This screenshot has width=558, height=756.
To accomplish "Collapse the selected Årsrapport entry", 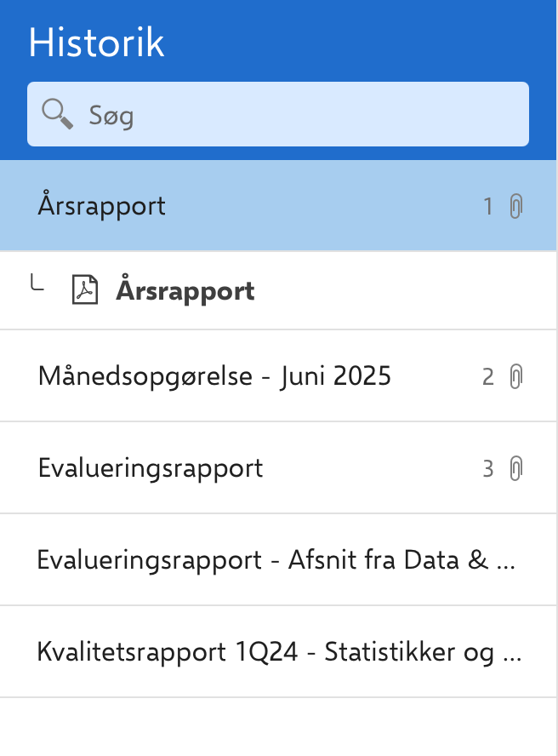I will (x=255, y=206).
